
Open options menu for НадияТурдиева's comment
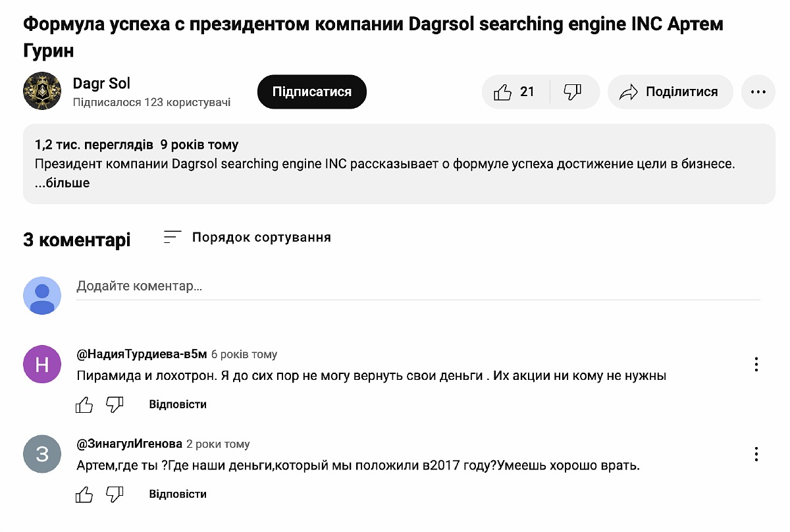click(756, 364)
